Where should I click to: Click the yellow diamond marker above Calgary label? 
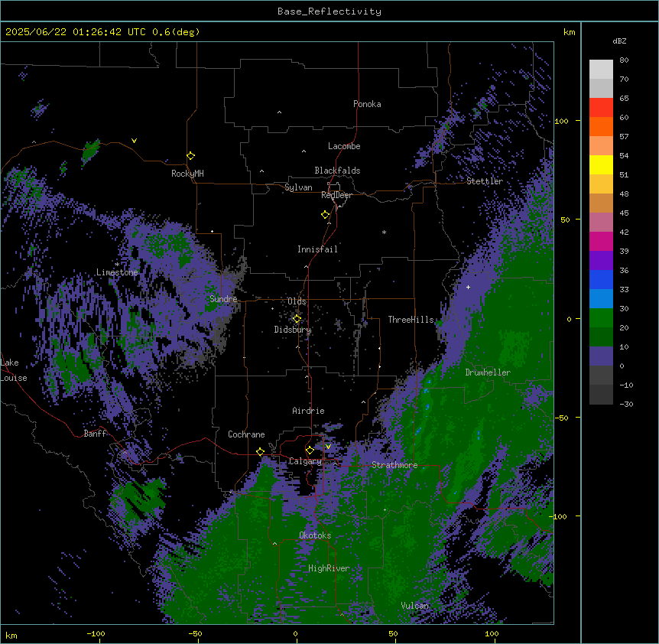[310, 450]
